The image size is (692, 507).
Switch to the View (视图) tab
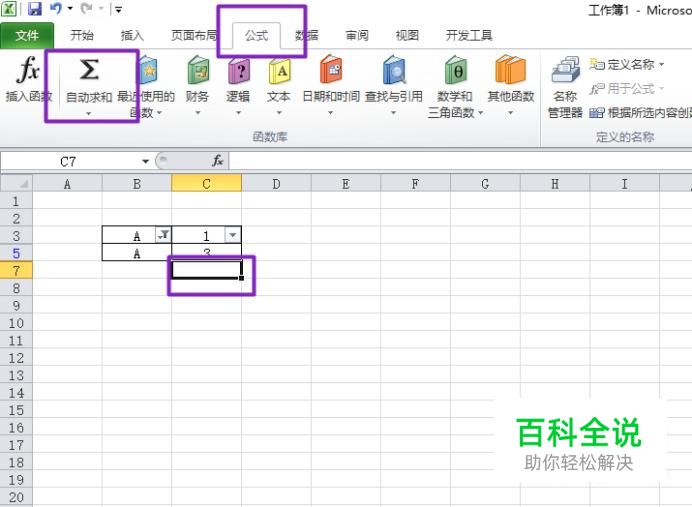tap(407, 35)
